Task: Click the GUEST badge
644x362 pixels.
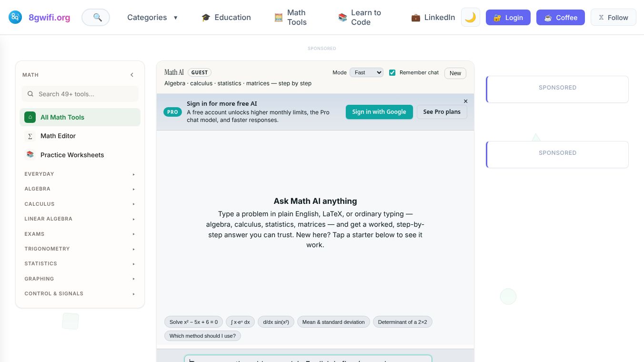Action: pyautogui.click(x=200, y=72)
